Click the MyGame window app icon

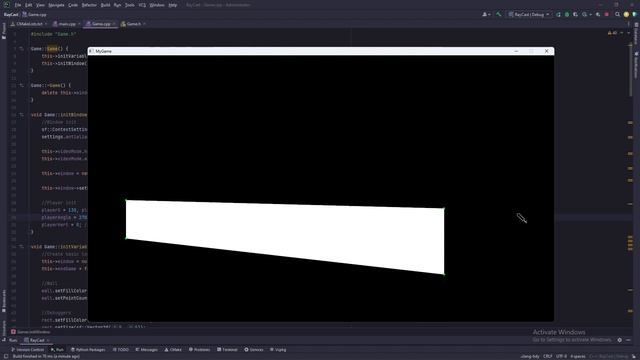pyautogui.click(x=91, y=51)
